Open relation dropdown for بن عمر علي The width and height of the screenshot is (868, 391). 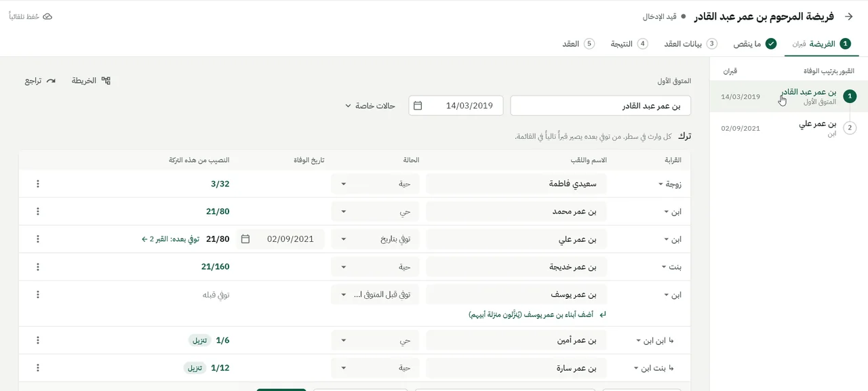(x=672, y=239)
